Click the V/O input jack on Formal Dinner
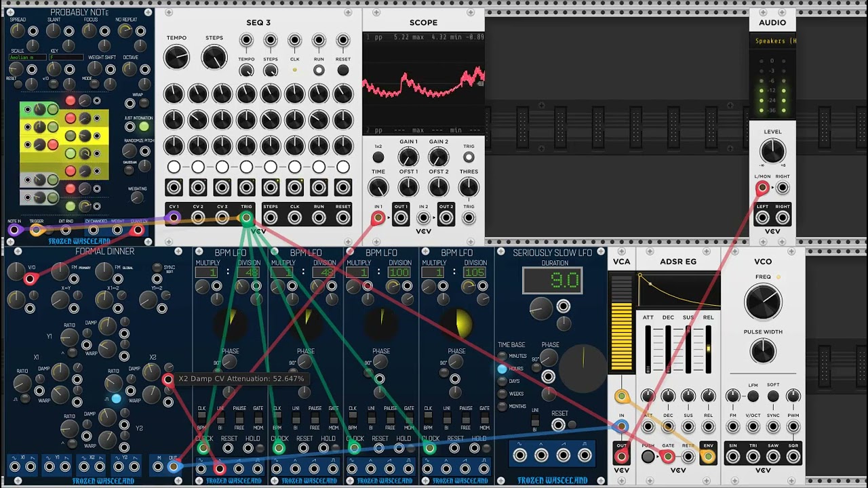Screen dimensions: 868x488 pyautogui.click(x=30, y=279)
